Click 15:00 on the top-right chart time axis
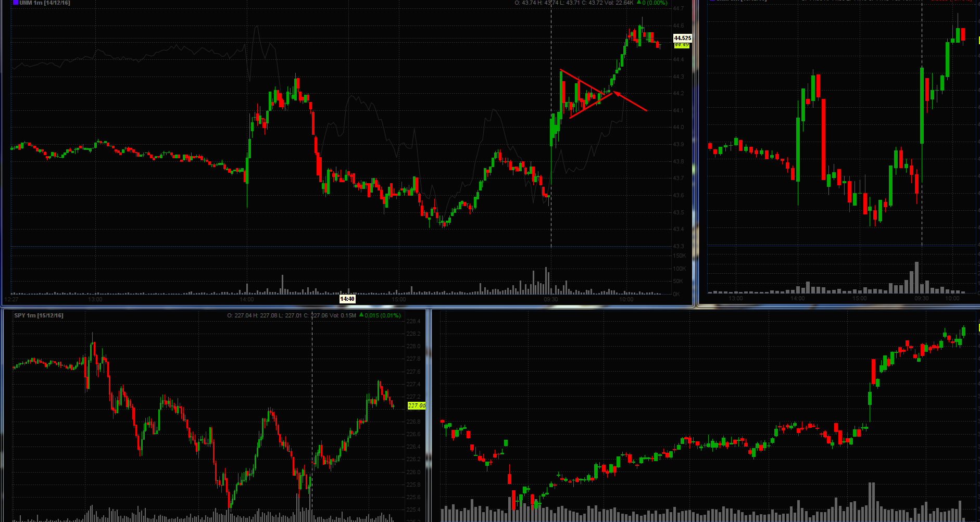Image resolution: width=980 pixels, height=522 pixels. click(860, 298)
